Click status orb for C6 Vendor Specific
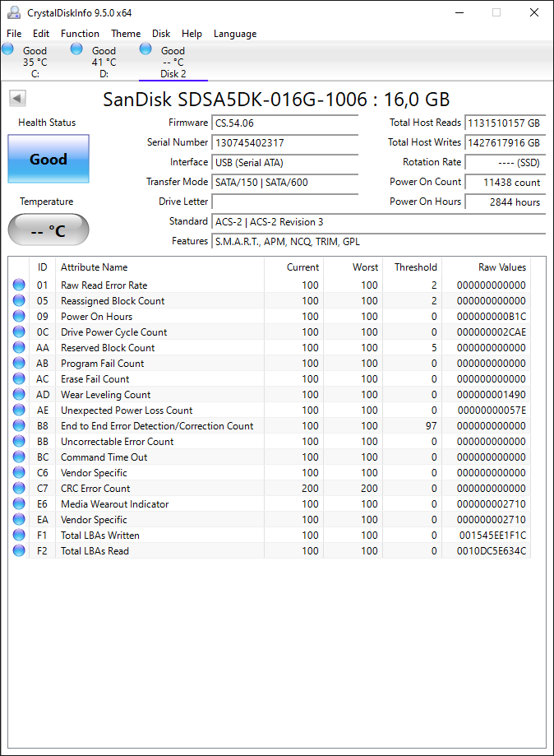 19,472
